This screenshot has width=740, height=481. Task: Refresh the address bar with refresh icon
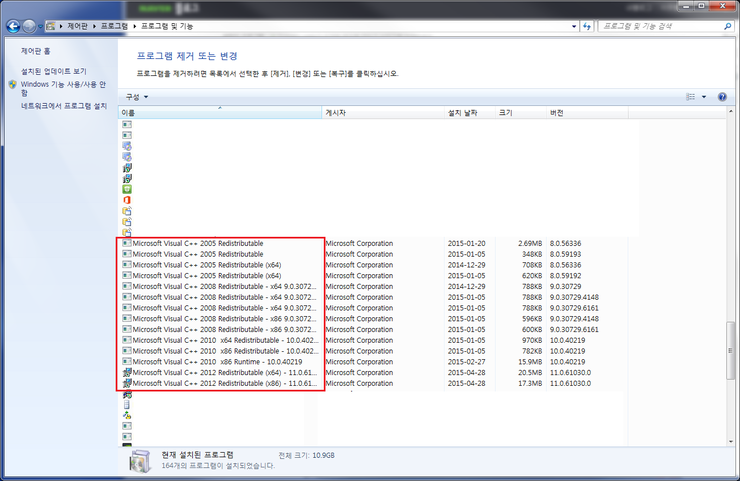pyautogui.click(x=587, y=26)
